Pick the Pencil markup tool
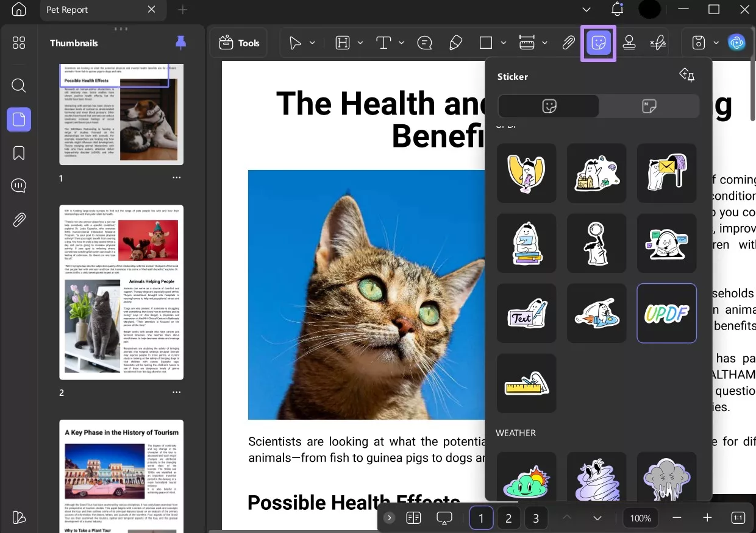Screen dimensions: 756x533 [455, 43]
